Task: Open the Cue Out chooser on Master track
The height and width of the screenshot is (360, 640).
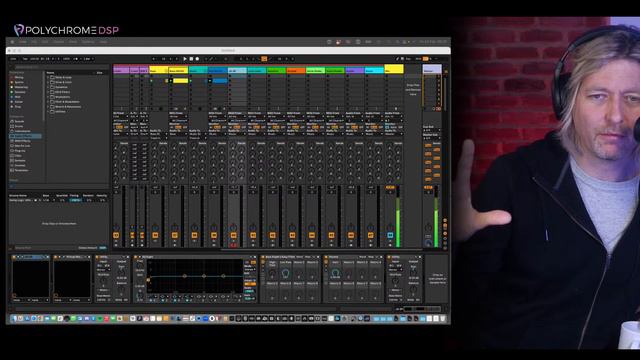Action: (432, 130)
